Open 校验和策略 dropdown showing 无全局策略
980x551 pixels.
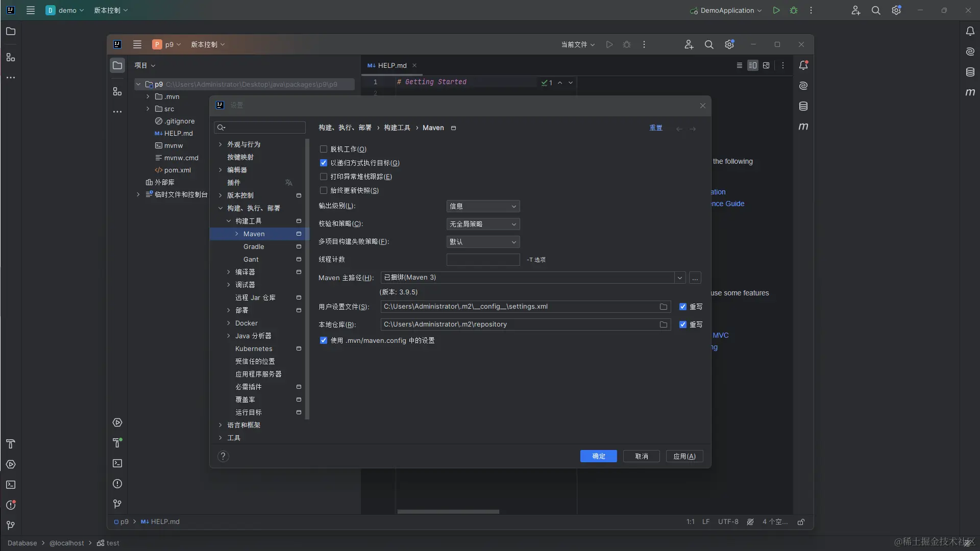pos(483,224)
